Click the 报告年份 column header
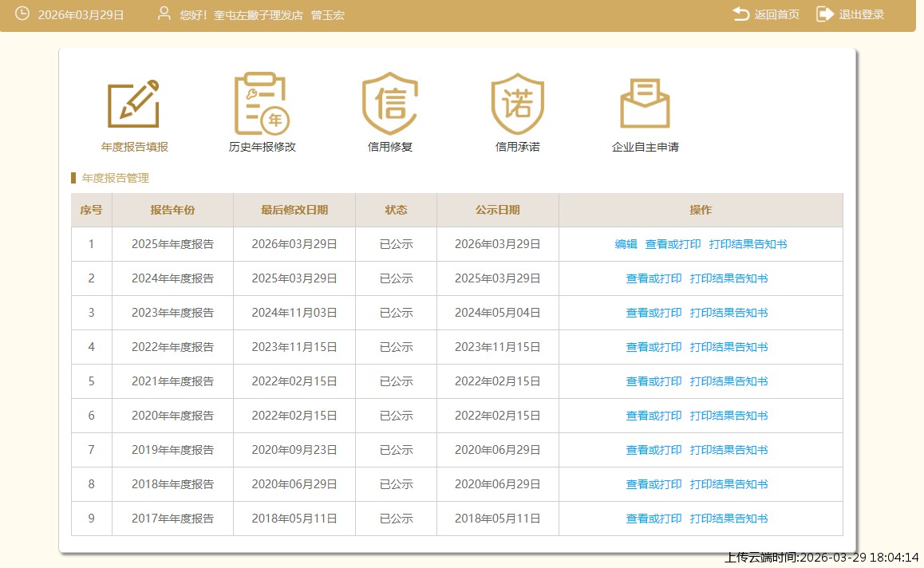Screen dimensions: 924x568 coord(172,210)
